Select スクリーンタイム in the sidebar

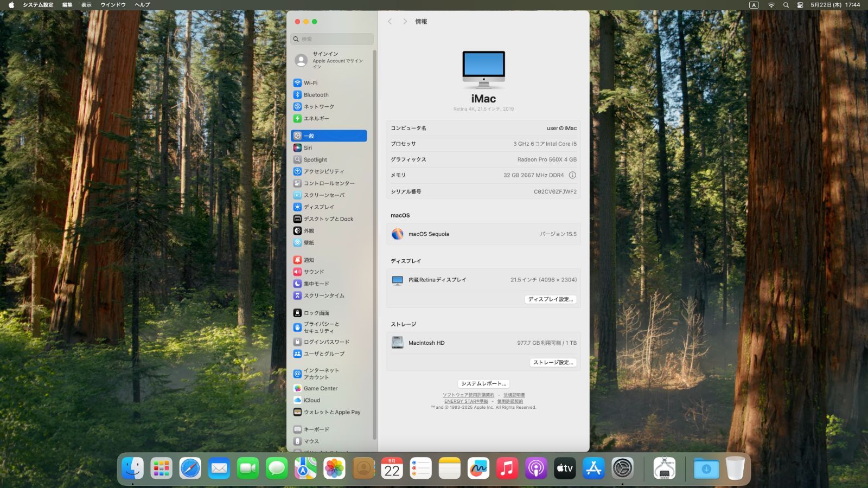(x=329, y=296)
